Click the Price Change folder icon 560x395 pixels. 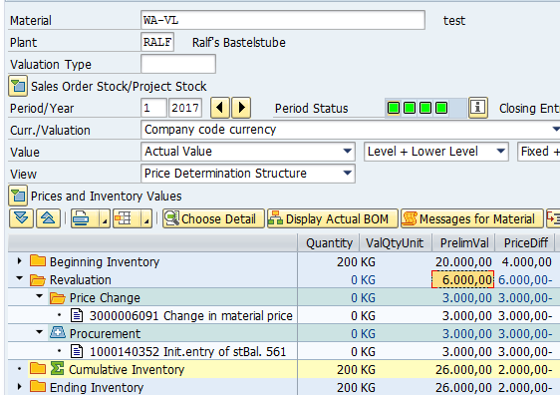coord(58,297)
